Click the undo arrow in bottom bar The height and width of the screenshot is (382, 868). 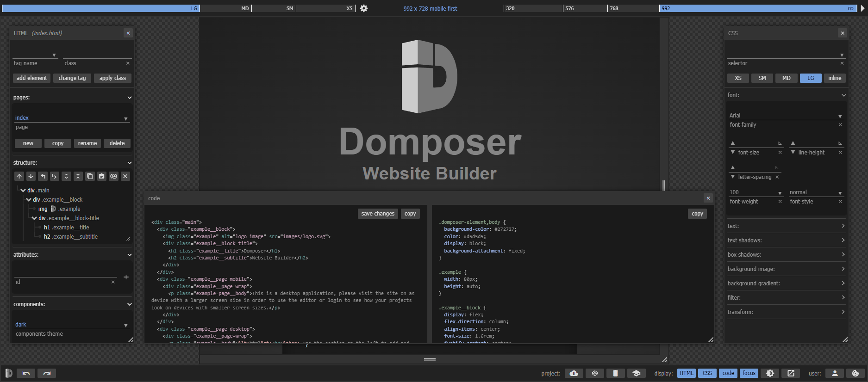26,373
